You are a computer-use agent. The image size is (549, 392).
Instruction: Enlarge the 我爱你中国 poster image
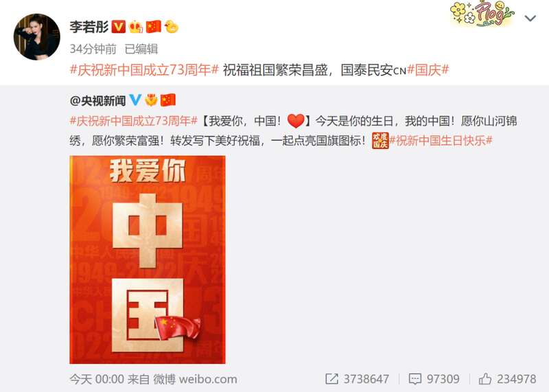[x=148, y=260]
